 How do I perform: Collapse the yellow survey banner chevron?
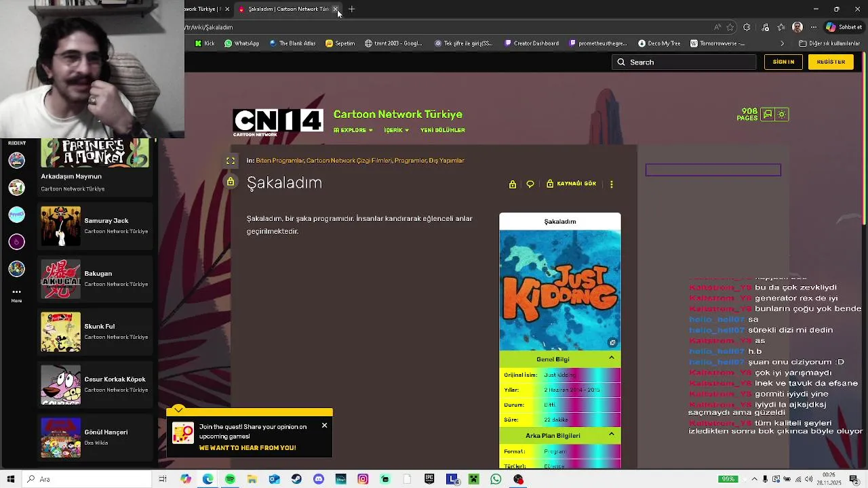coord(178,410)
